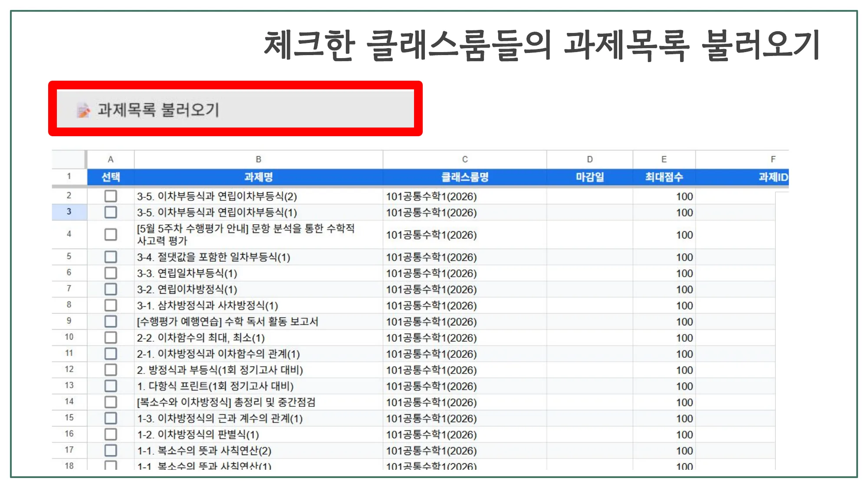Tick checkbox for 1. 다항식 프린트 row
Viewport: 868px width, 488px height.
[111, 386]
